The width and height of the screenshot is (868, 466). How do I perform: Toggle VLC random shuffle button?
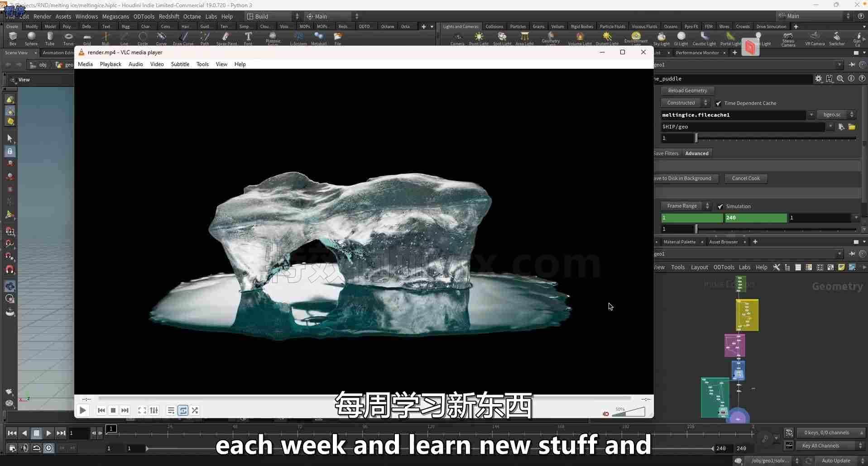coord(195,410)
